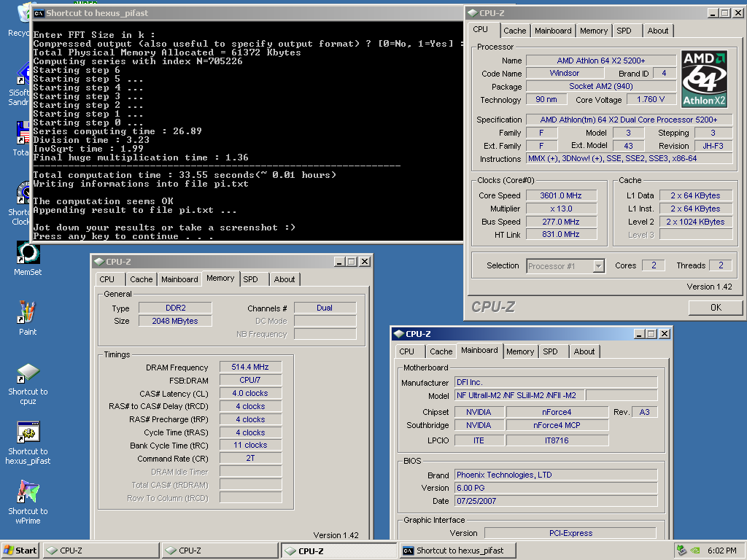Select first CPU-Z taskbar button
This screenshot has width=747, height=560.
coord(101,551)
